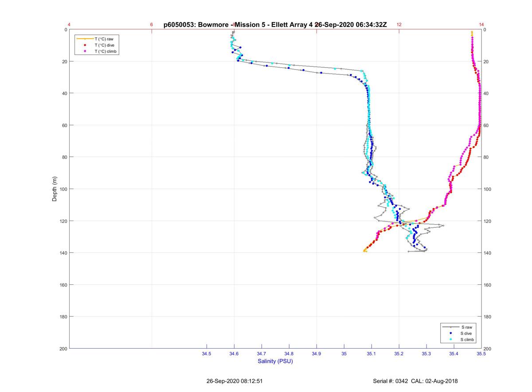
Task: Click the salinity tick label 35.2
Action: click(x=399, y=353)
